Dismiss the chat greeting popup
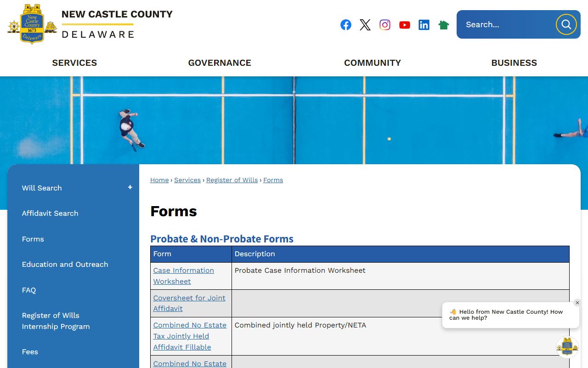 [577, 303]
